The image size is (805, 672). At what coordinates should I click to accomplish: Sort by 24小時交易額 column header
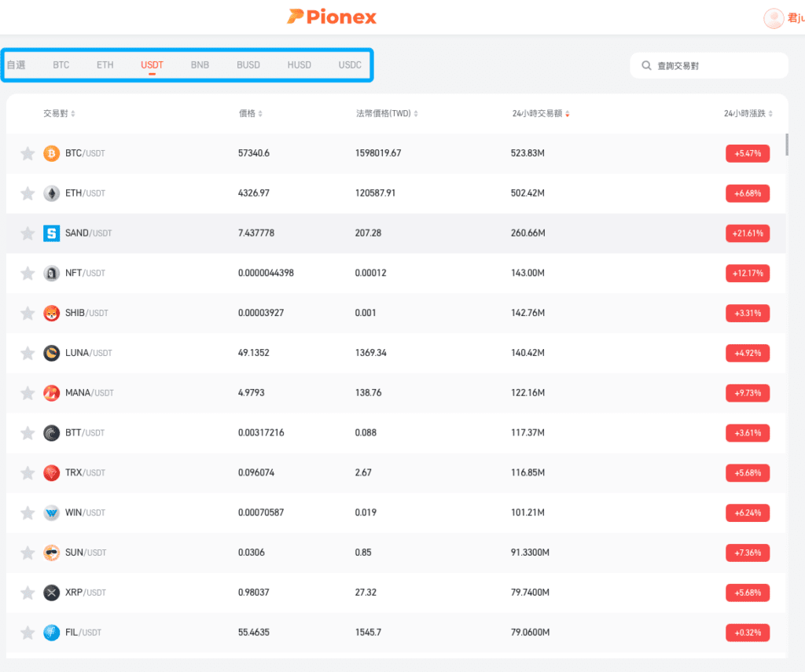point(541,113)
